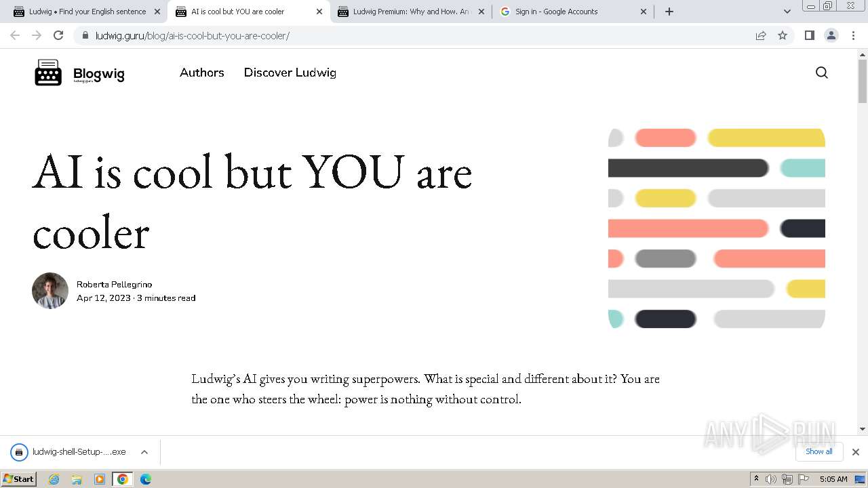This screenshot has width=868, height=488.
Task: Open File Explorer from the taskbar
Action: coord(77,479)
